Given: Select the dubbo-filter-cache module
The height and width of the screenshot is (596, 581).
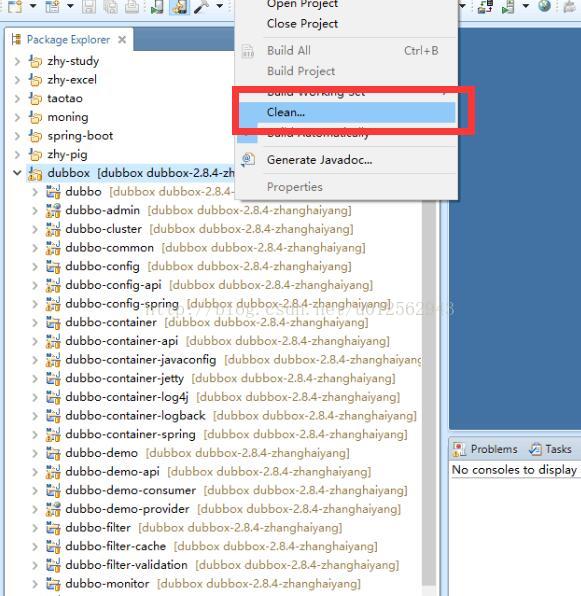Looking at the screenshot, I should click(116, 546).
